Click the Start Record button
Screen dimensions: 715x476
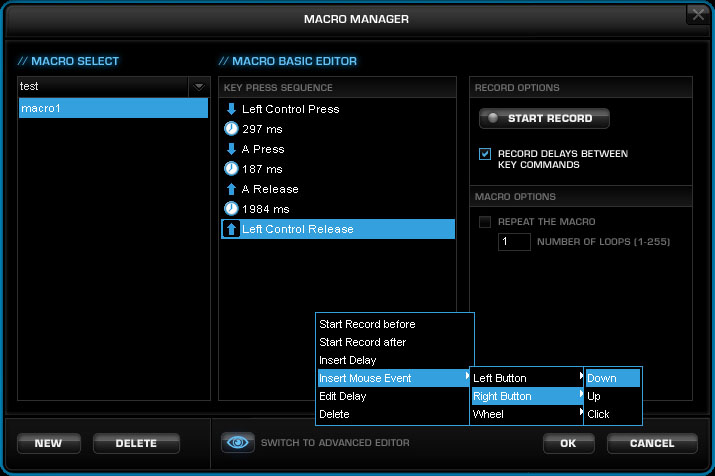pos(544,119)
